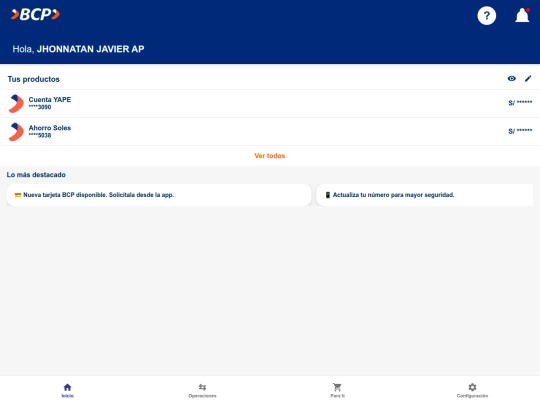Viewport: 540px width, 405px height.
Task: Click the credit card emoji icon
Action: pyautogui.click(x=18, y=195)
